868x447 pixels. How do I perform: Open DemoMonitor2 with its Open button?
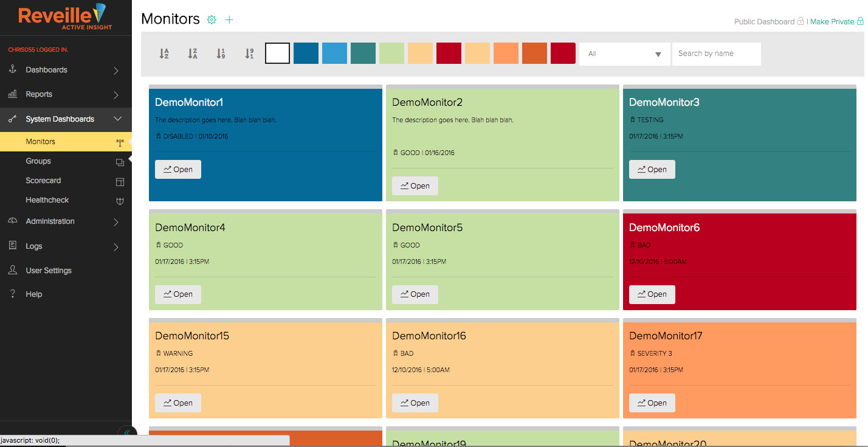415,186
